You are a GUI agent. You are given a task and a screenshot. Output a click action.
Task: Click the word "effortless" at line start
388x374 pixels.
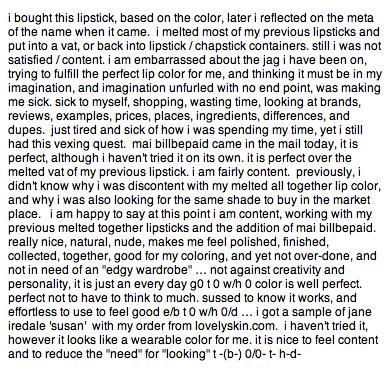32,312
